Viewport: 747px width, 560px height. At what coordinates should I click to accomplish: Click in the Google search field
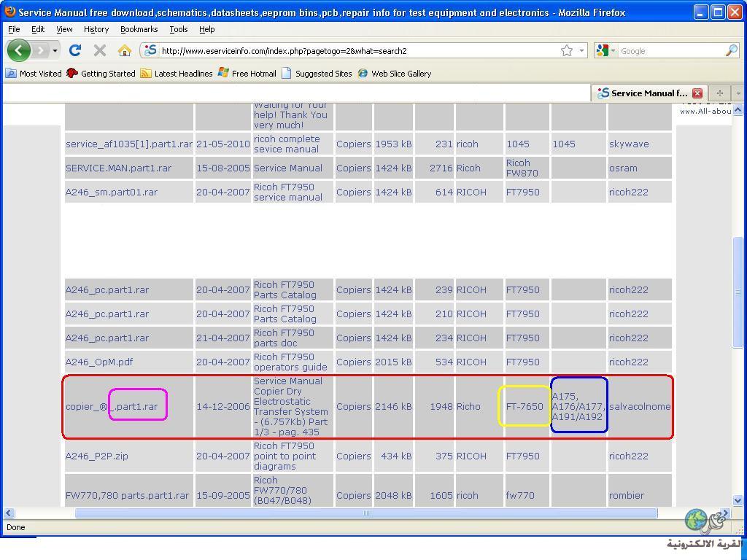point(671,51)
